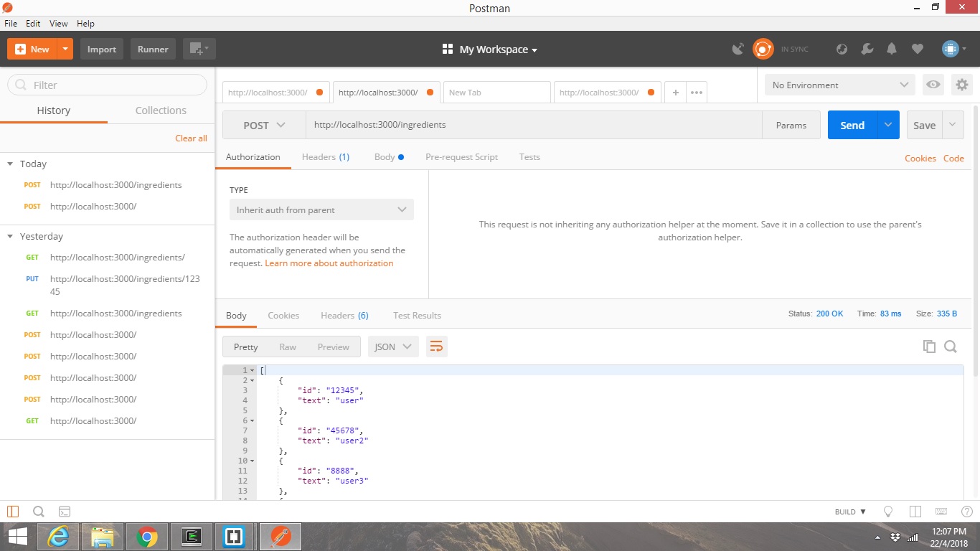The width and height of the screenshot is (980, 551).
Task: Copy response body to clipboard
Action: [929, 347]
